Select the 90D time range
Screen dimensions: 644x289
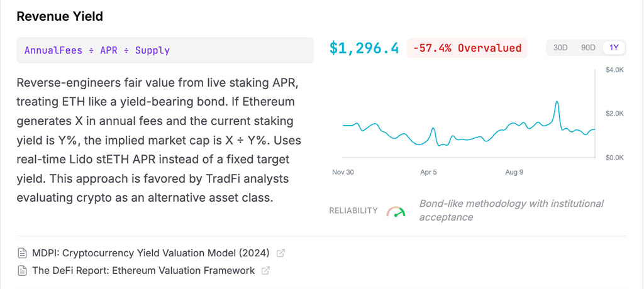click(x=588, y=48)
